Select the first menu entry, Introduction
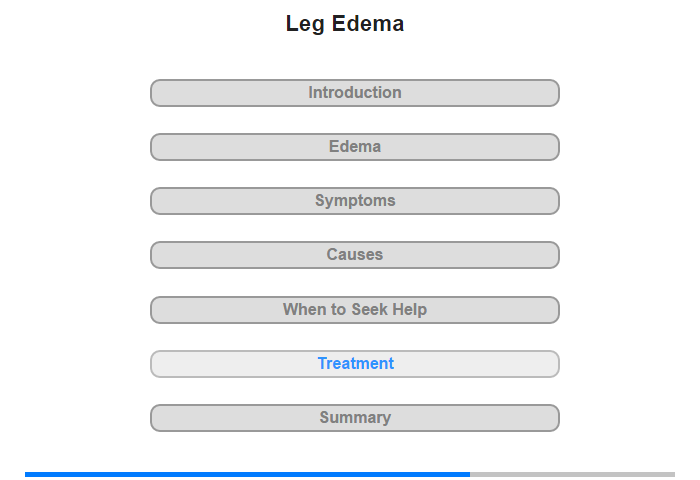The image size is (700, 480). coord(354,93)
